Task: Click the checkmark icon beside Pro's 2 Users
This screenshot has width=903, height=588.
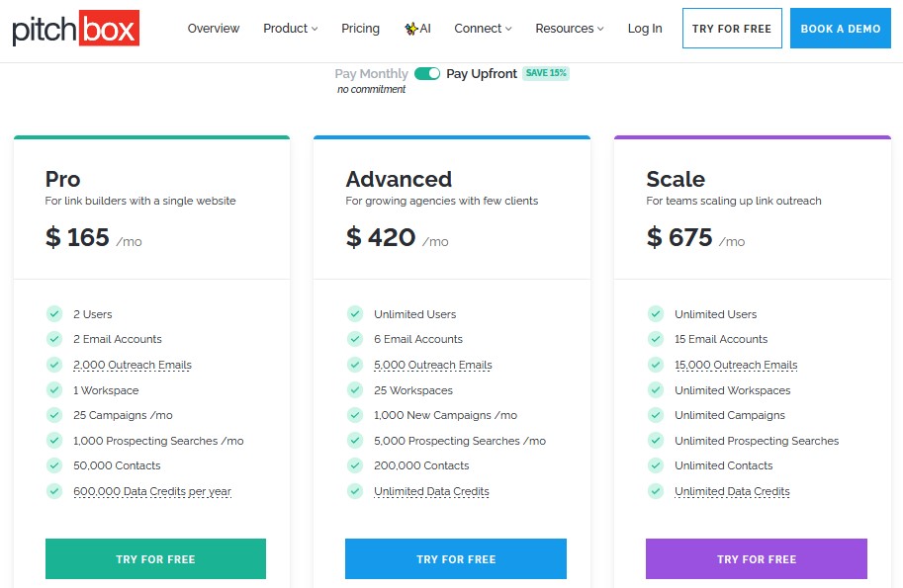Action: [x=54, y=314]
